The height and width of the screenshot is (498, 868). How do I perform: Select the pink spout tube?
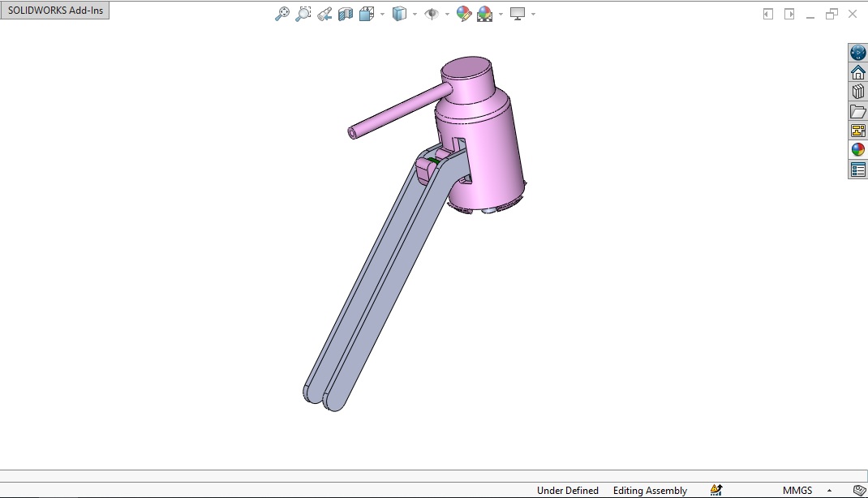coord(398,109)
